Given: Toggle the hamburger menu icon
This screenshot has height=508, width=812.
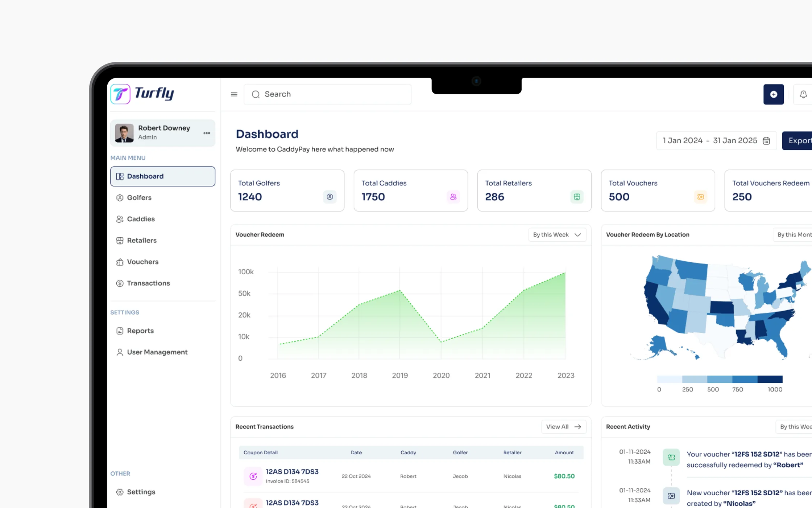Looking at the screenshot, I should [x=234, y=94].
